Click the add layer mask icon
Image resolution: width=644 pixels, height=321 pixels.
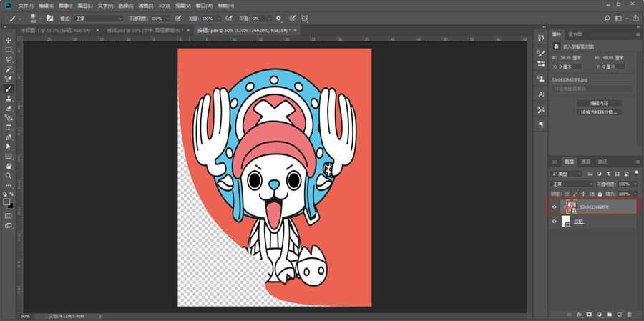click(x=590, y=315)
